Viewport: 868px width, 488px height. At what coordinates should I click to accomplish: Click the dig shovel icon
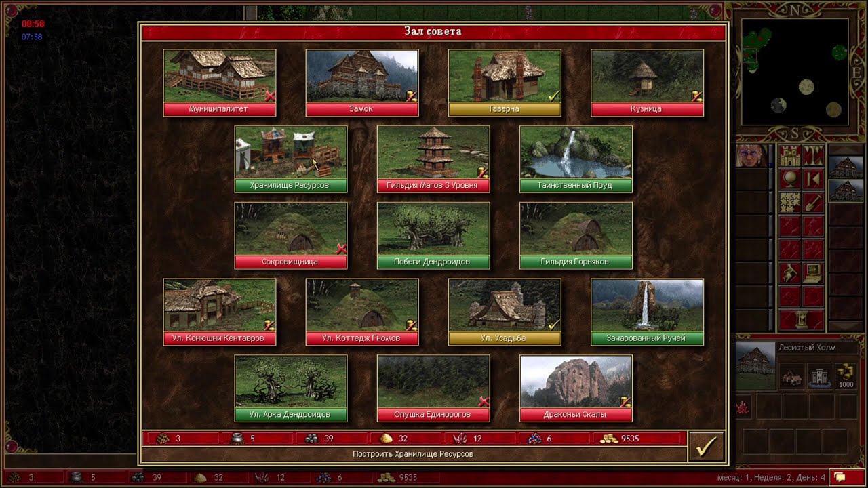[x=813, y=202]
